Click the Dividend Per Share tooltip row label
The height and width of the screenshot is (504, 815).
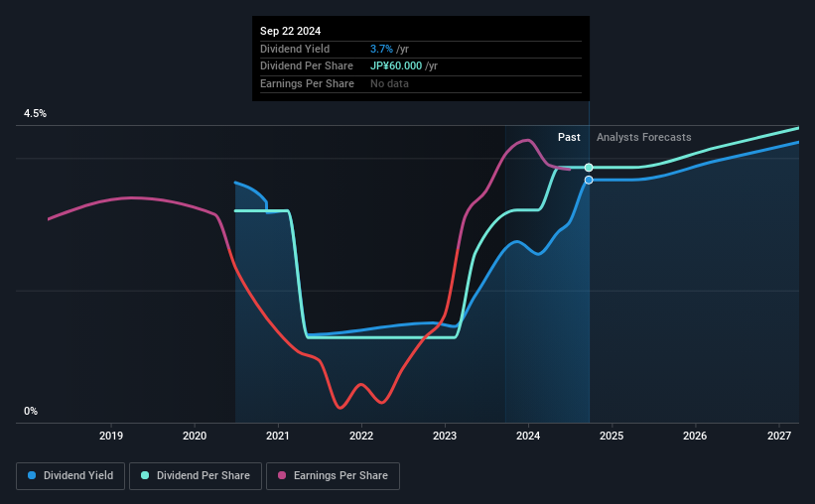coord(307,66)
